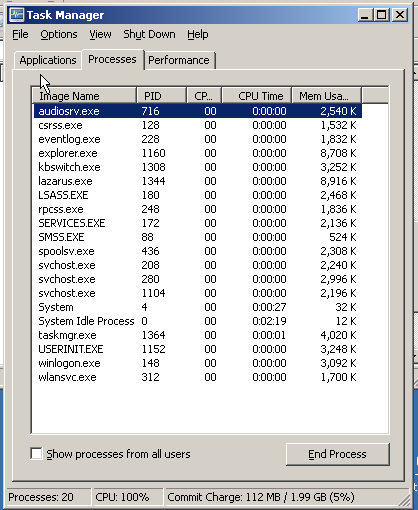This screenshot has width=418, height=510.
Task: Select the explorer.exe process row
Action: (198, 153)
